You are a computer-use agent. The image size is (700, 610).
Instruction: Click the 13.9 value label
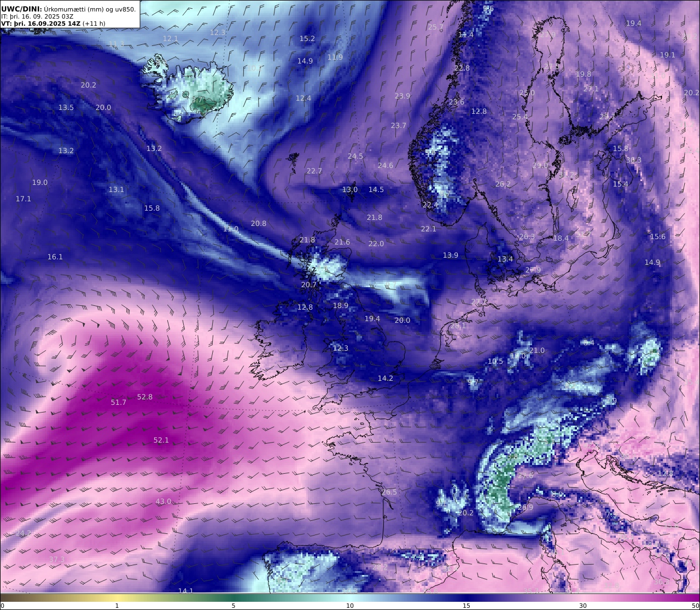451,256
